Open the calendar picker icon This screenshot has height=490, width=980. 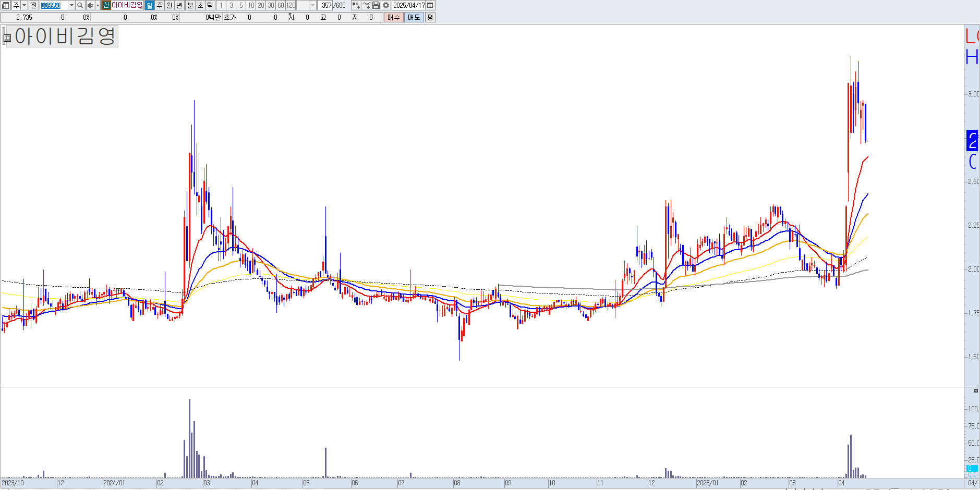coord(430,5)
